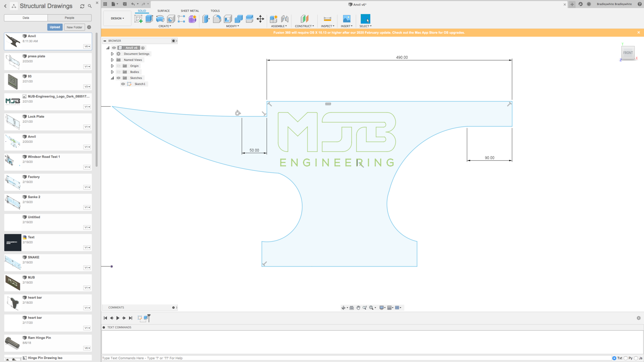Viewport: 644px width, 362px height.
Task: Switch to the SURFACE tab
Action: 163,11
